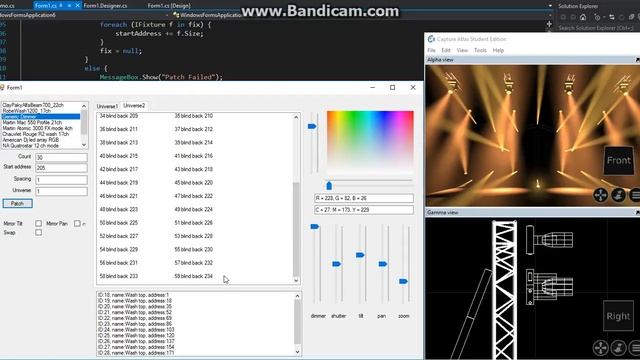Viewport: 640px width, 360px height.
Task: Click the zoom slider handle
Action: pyautogui.click(x=403, y=281)
